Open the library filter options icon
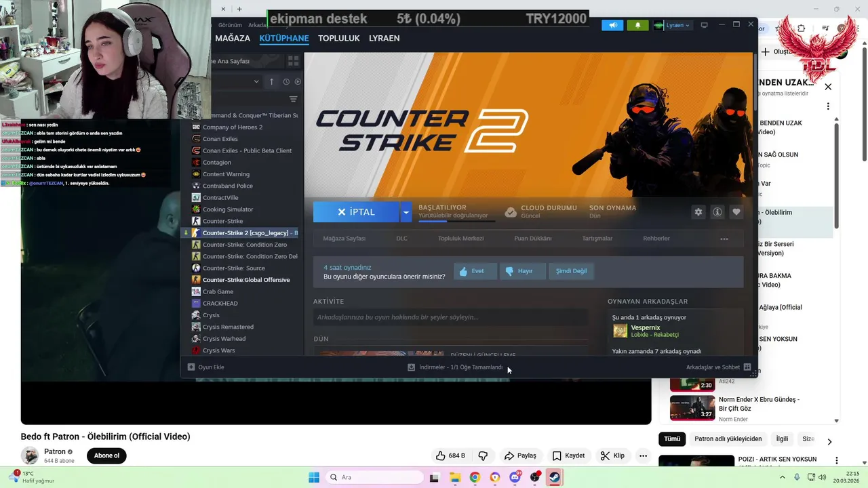 [293, 99]
